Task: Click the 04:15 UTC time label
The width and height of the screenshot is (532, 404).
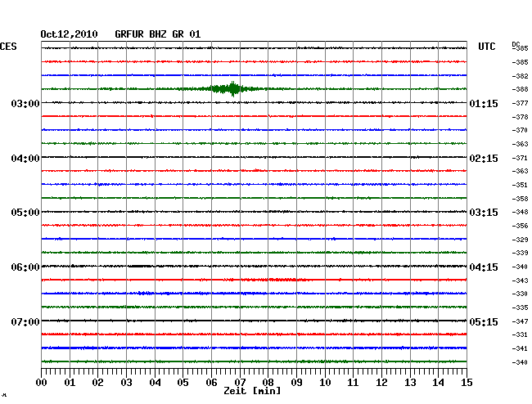Action: click(x=484, y=267)
